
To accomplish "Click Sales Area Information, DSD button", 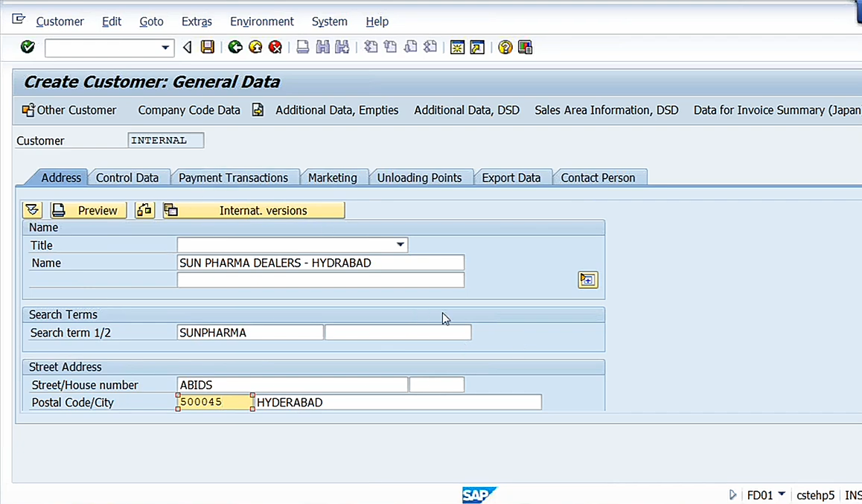I will [607, 110].
